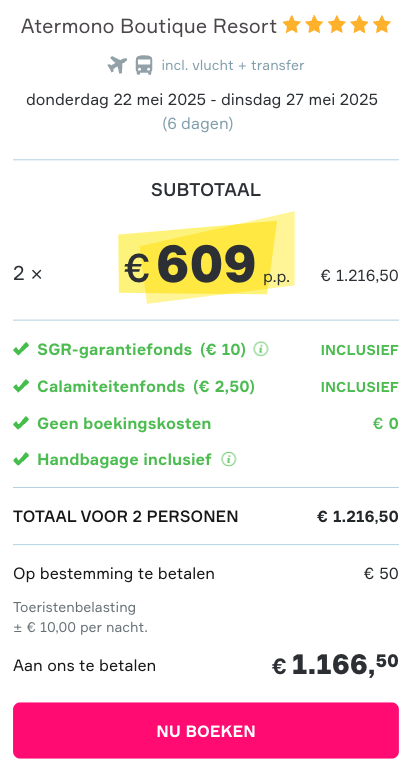This screenshot has width=411, height=774.
Task: Click the incl. vlucht + transfer text
Action: 233,65
